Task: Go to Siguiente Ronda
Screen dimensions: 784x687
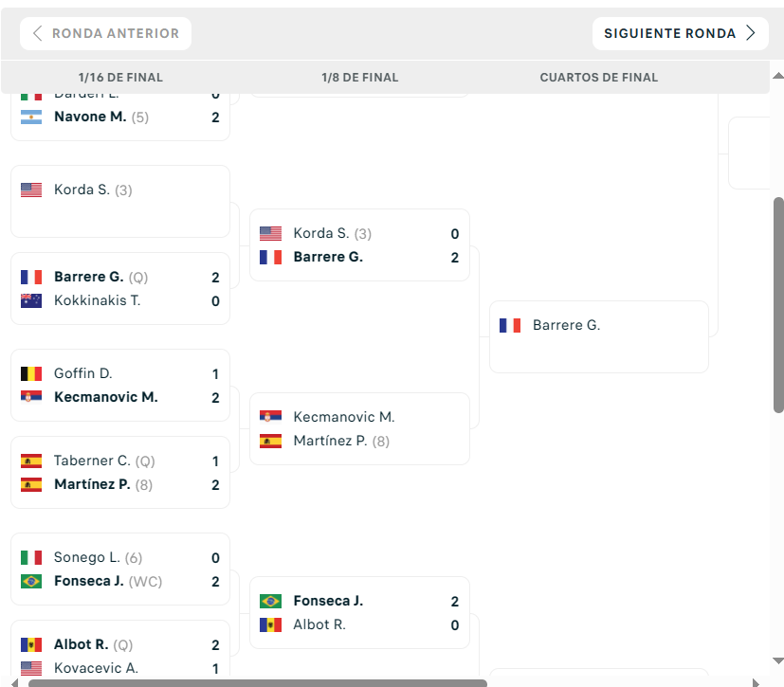Action: click(x=680, y=33)
